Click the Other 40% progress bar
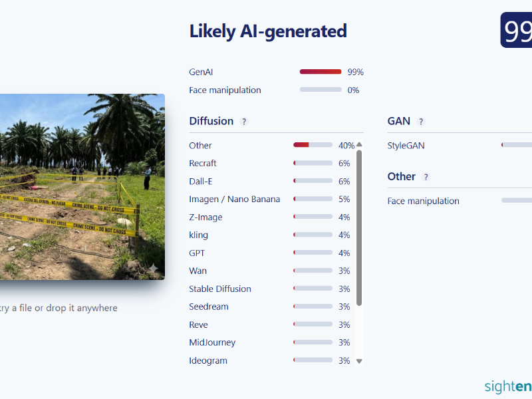 (x=313, y=145)
